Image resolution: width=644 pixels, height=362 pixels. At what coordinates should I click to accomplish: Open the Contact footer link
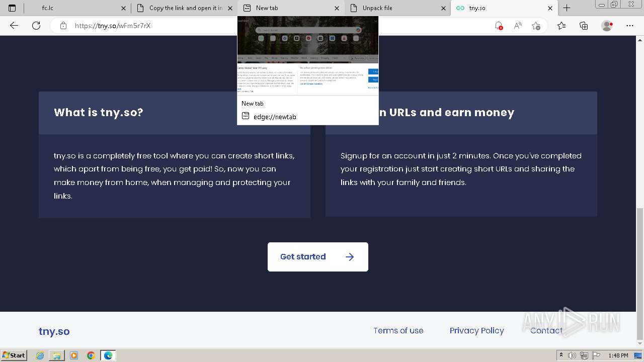tap(546, 331)
